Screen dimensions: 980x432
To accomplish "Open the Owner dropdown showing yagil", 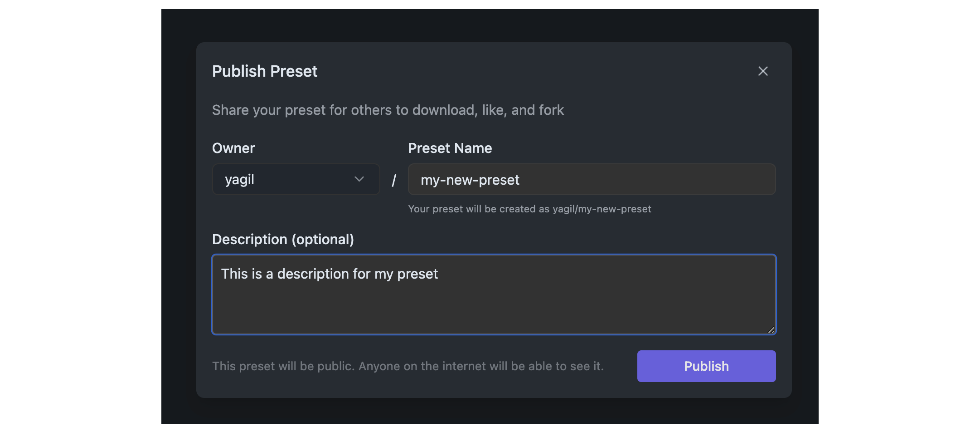I will 296,180.
